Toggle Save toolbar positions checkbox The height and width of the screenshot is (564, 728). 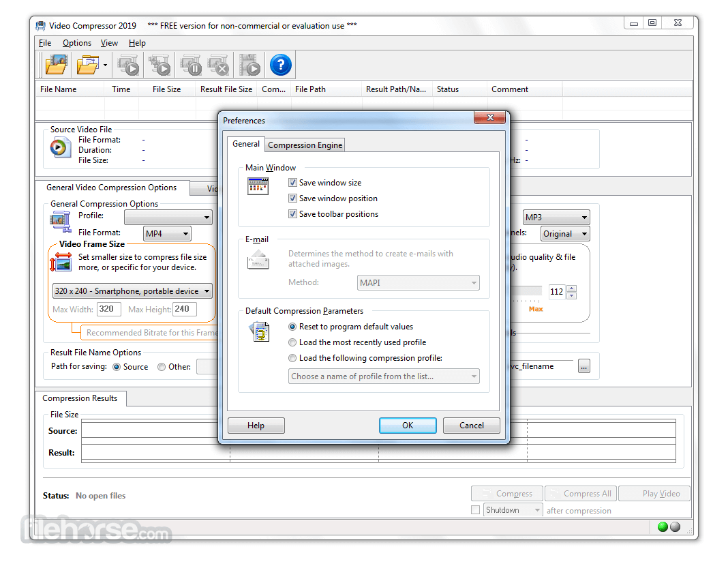tap(292, 214)
